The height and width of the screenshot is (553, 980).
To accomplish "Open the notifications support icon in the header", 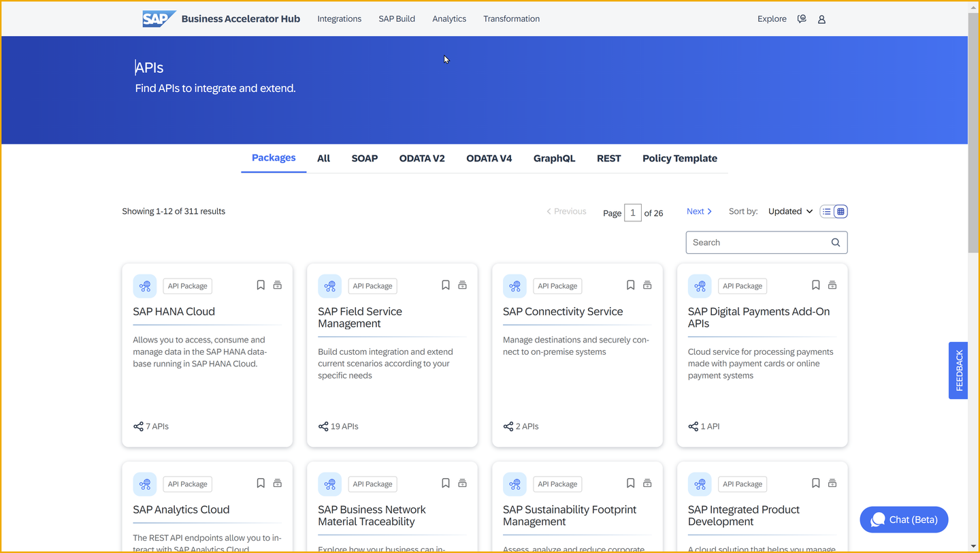I will tap(802, 19).
